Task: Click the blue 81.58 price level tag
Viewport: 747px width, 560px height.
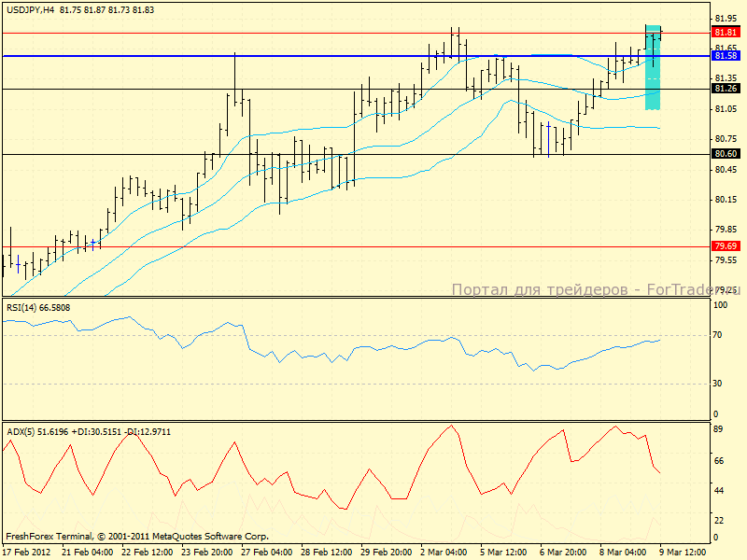Action: 726,56
